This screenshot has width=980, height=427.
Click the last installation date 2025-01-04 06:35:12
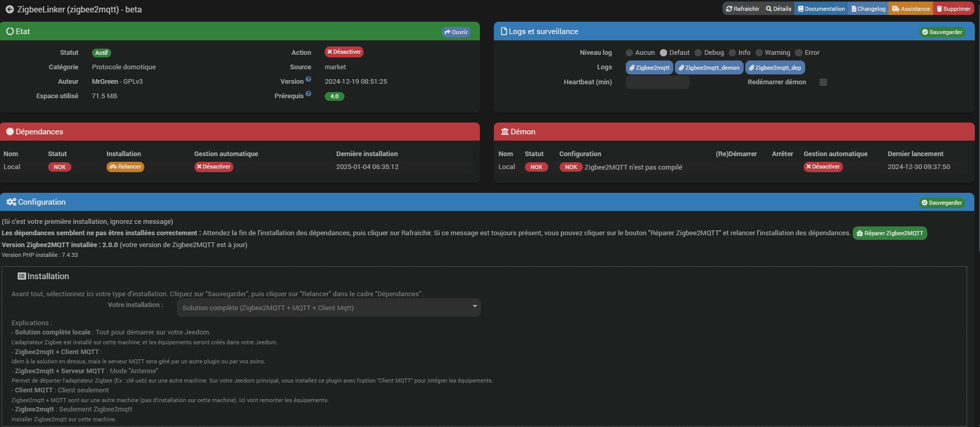pyautogui.click(x=367, y=167)
